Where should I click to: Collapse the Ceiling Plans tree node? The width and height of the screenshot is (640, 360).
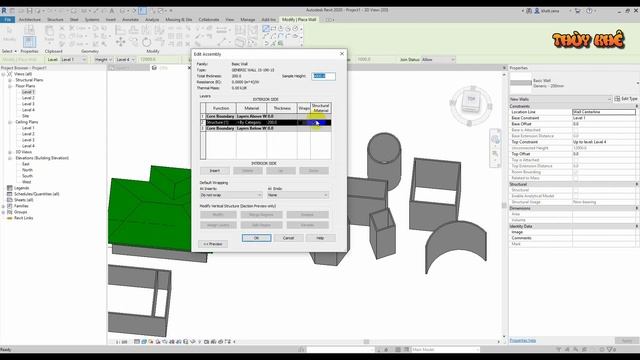click(10, 122)
